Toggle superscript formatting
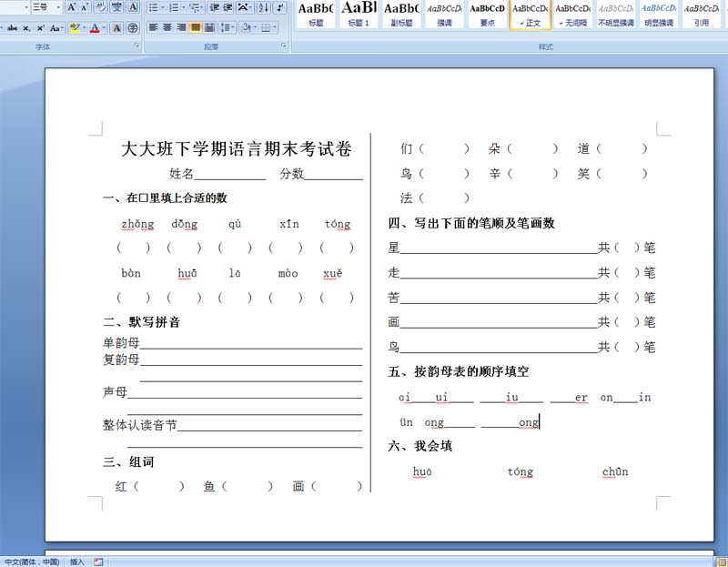The height and width of the screenshot is (567, 728). 41,28
